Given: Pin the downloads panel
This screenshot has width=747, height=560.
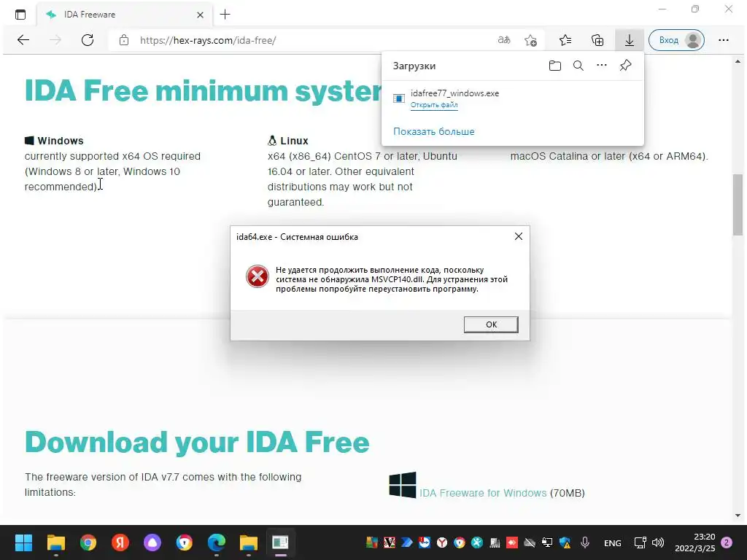Looking at the screenshot, I should click(625, 65).
